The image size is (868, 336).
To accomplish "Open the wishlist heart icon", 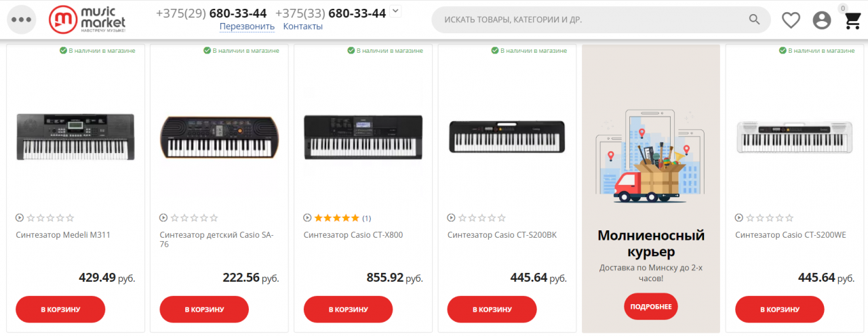I will pos(791,20).
